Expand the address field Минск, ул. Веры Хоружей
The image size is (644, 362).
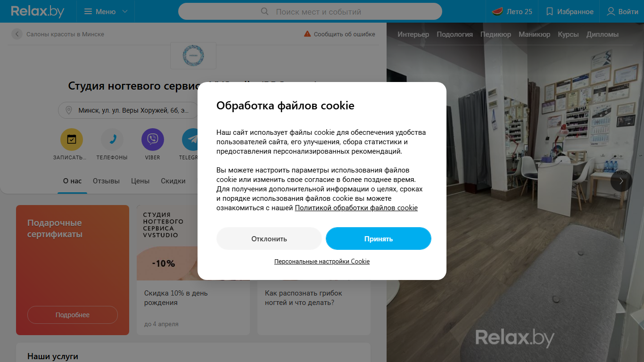(128, 110)
